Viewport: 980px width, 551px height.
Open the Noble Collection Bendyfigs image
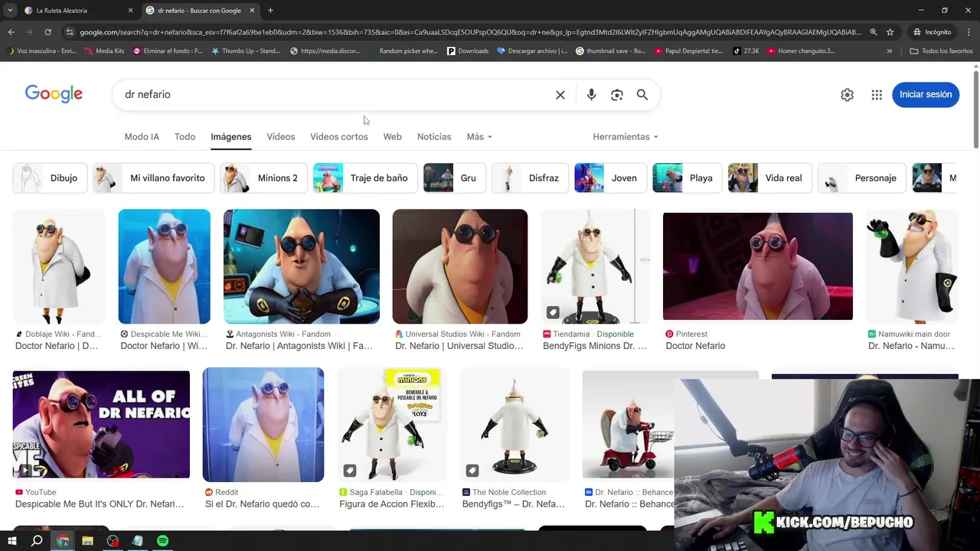coord(514,425)
